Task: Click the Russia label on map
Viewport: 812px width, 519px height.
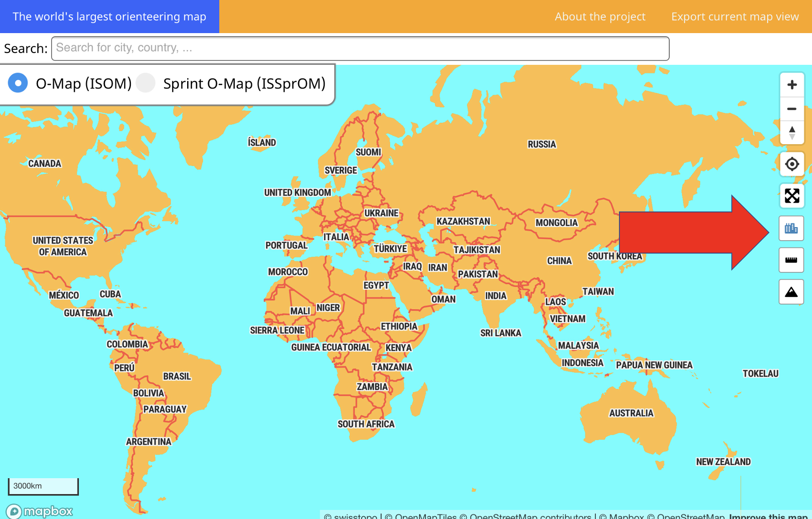Action: tap(541, 144)
